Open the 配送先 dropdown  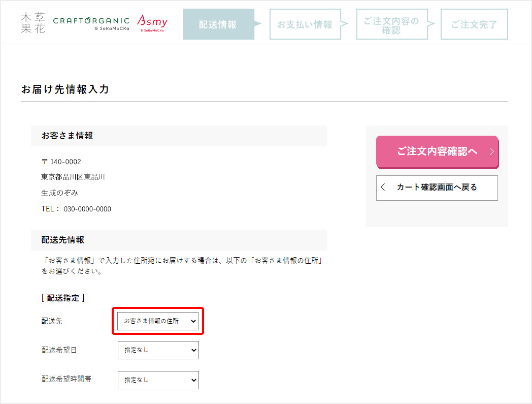pos(158,321)
